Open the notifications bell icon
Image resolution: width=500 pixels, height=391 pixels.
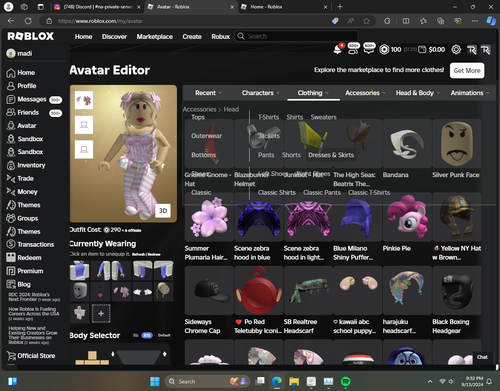[338, 50]
